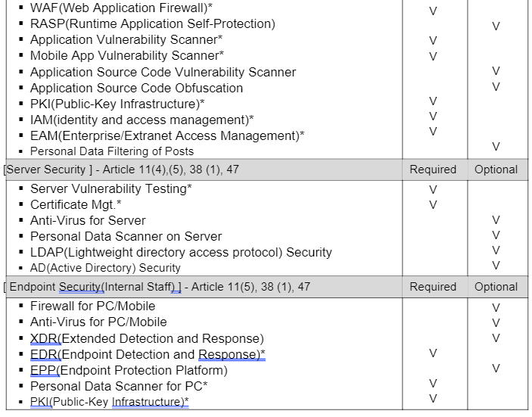The width and height of the screenshot is (532, 417).
Task: Select the IAM(identity and access management) line
Action: tap(142, 120)
